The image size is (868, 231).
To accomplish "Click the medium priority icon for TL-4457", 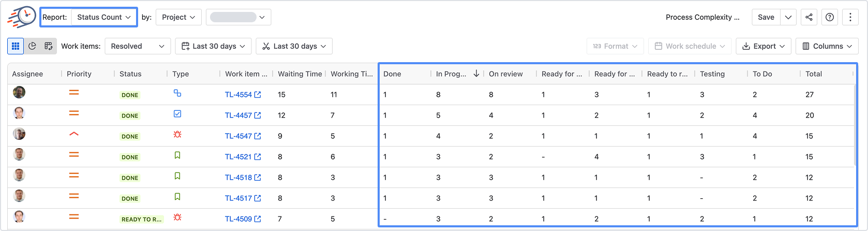I will click(74, 113).
